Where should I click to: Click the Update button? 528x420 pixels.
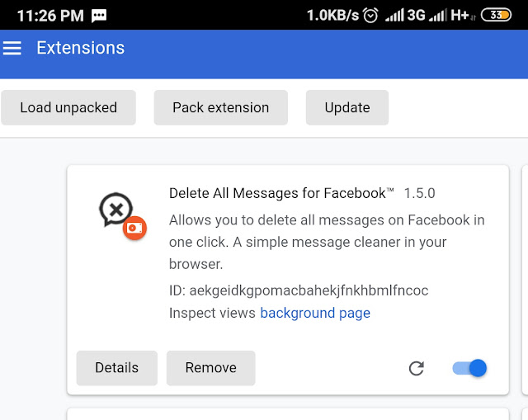[347, 107]
